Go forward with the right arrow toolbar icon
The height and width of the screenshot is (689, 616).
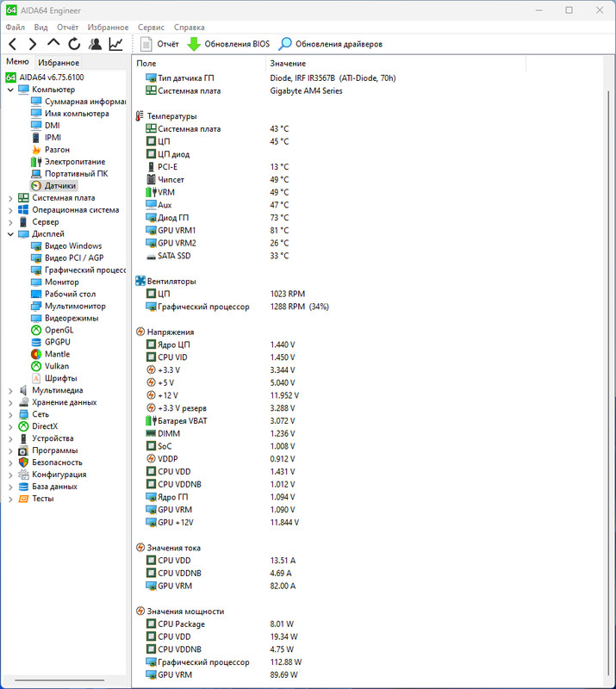(x=33, y=44)
